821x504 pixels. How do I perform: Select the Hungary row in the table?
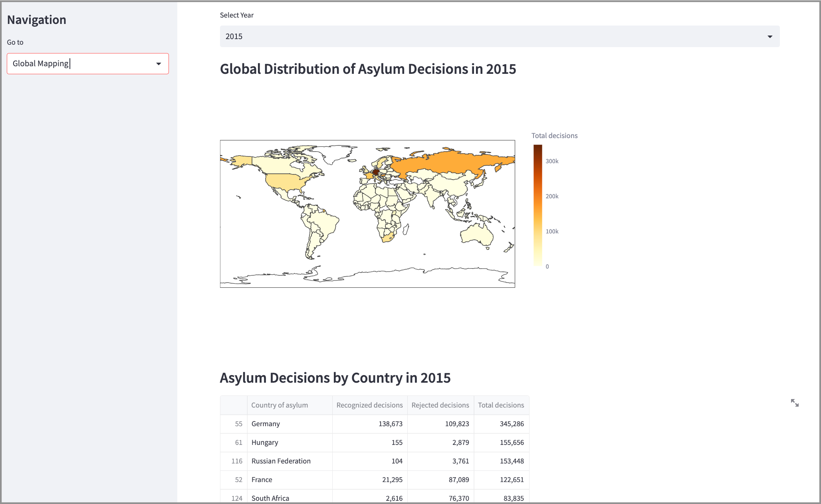click(x=265, y=443)
